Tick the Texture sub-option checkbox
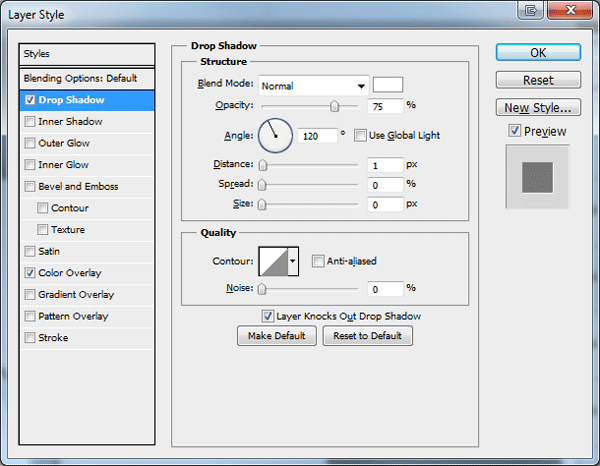This screenshot has height=466, width=600. pos(42,230)
